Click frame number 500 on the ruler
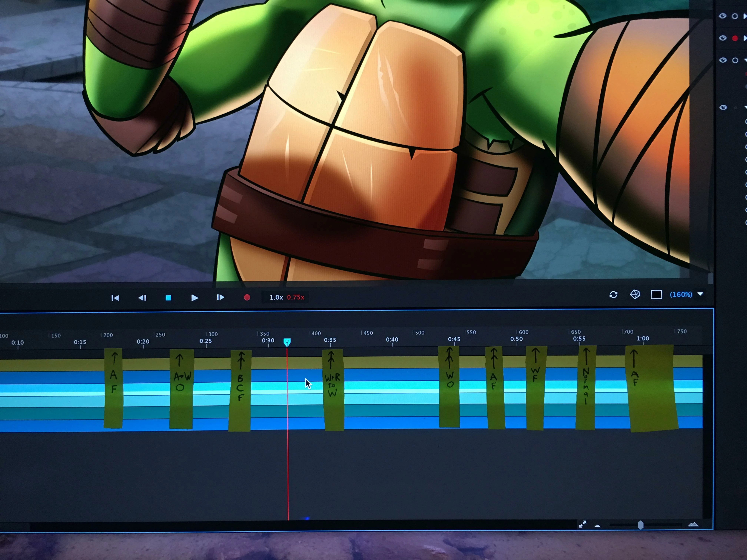 pyautogui.click(x=420, y=333)
